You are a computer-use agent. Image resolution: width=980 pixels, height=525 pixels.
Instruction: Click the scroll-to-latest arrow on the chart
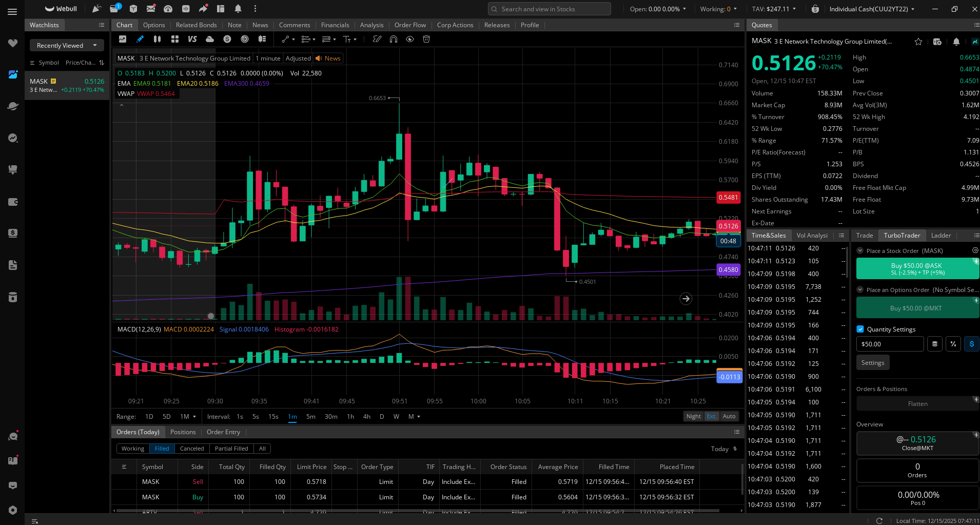[x=686, y=299]
